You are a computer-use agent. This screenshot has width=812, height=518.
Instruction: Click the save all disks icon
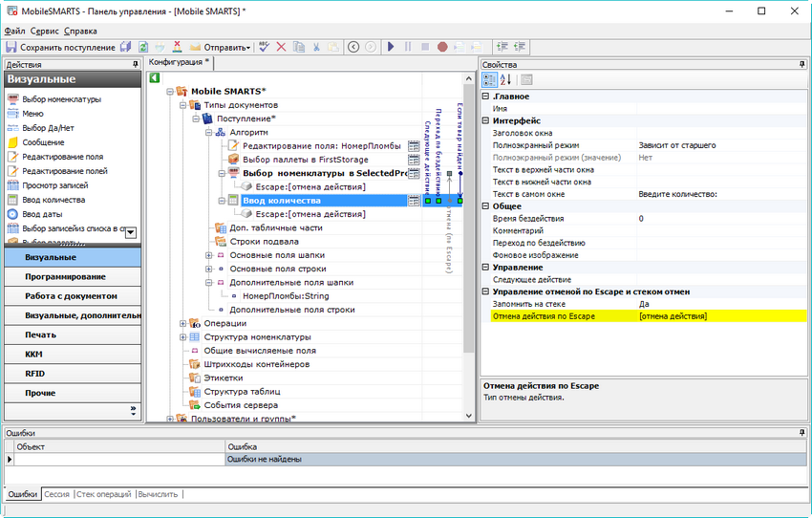click(126, 47)
